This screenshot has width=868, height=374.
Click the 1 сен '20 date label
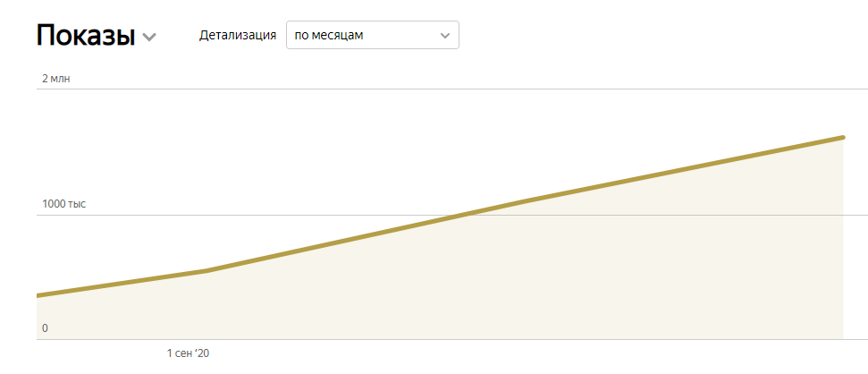tap(189, 353)
